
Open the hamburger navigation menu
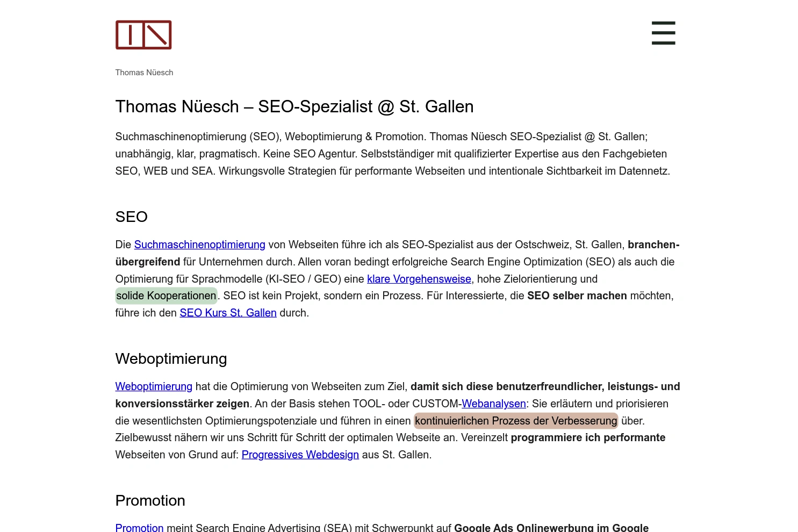coord(663,33)
